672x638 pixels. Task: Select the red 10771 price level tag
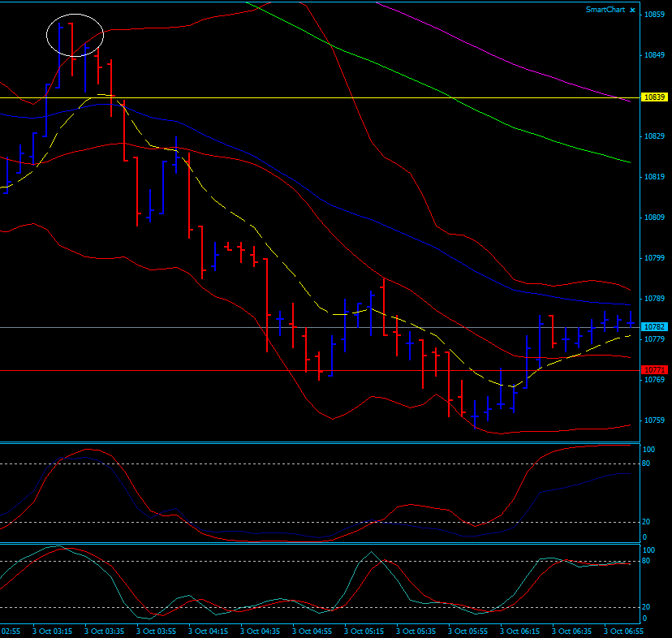(654, 369)
